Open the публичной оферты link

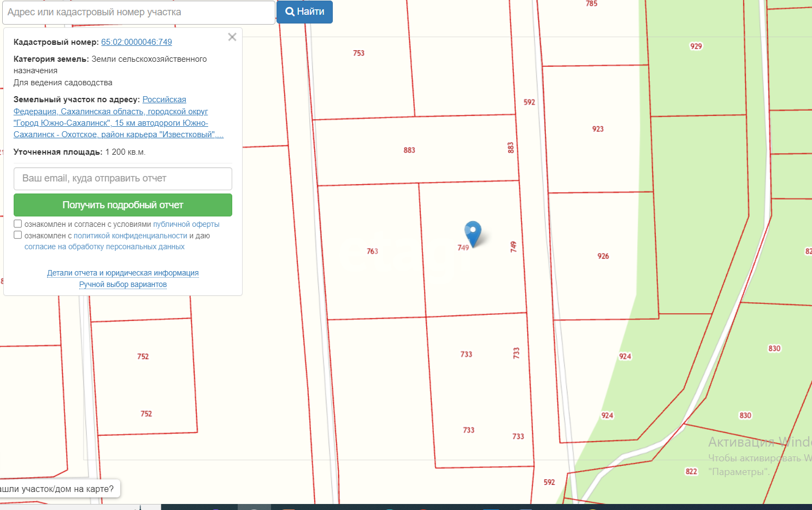pyautogui.click(x=186, y=224)
